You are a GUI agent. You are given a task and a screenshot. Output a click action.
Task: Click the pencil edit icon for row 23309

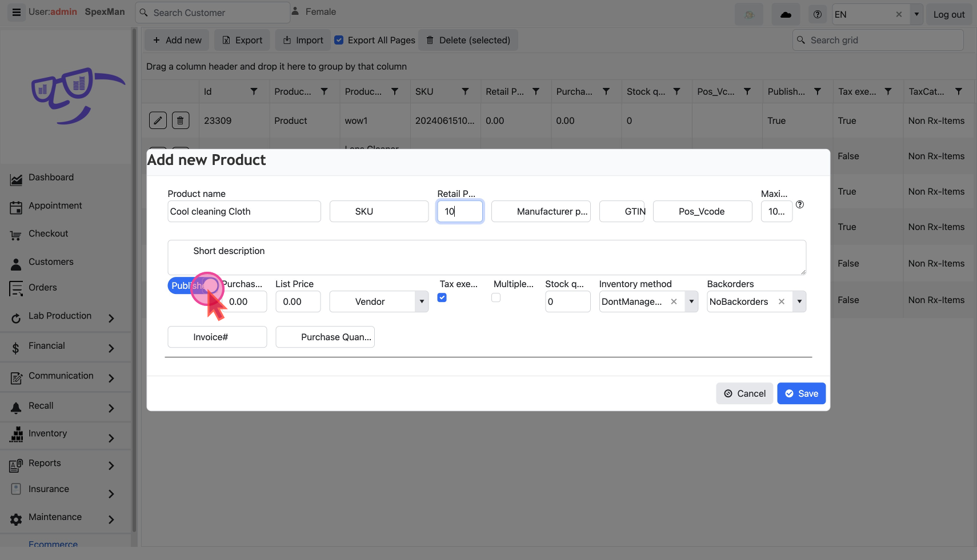pyautogui.click(x=158, y=120)
